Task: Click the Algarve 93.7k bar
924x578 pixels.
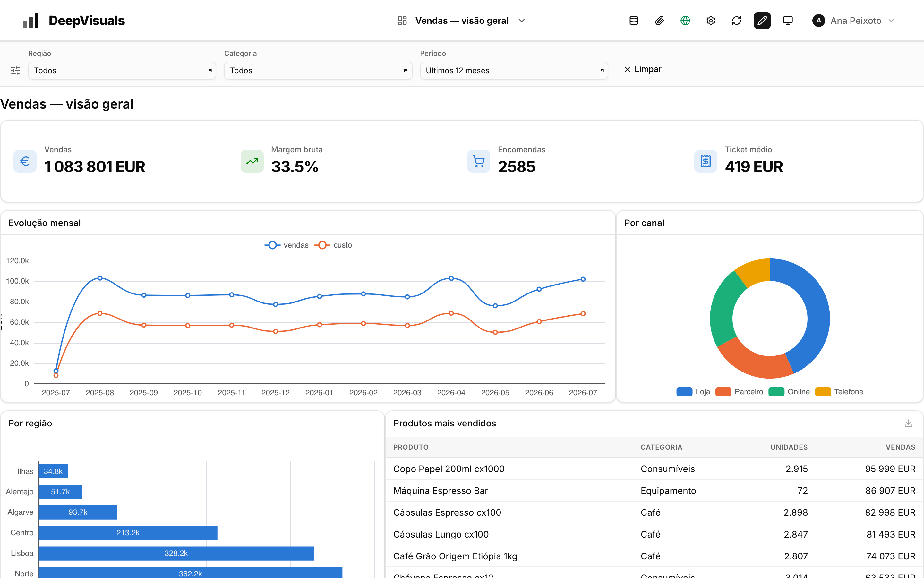Action: (x=78, y=512)
